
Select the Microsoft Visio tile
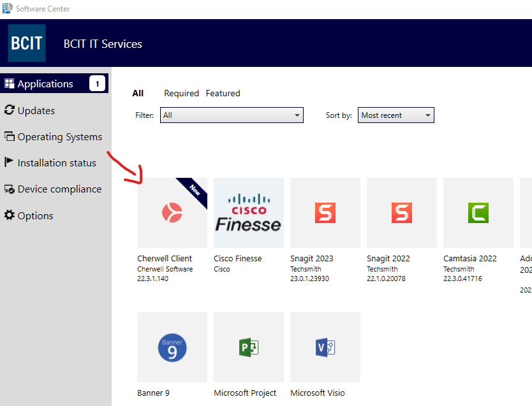[x=325, y=347]
